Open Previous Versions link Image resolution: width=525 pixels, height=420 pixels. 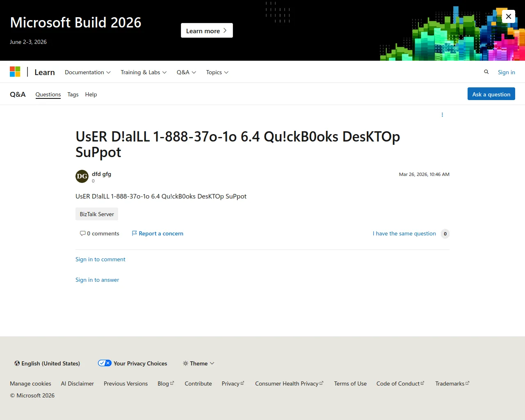coord(126,383)
